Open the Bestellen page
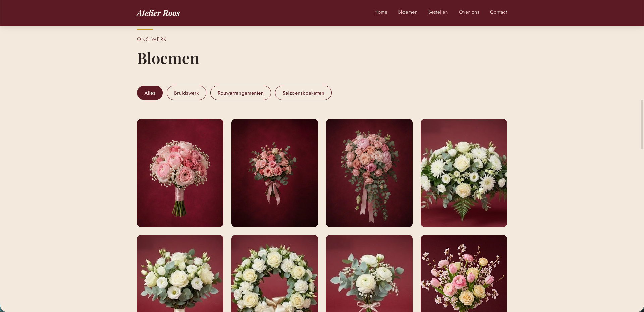Image resolution: width=644 pixels, height=312 pixels. click(x=438, y=12)
